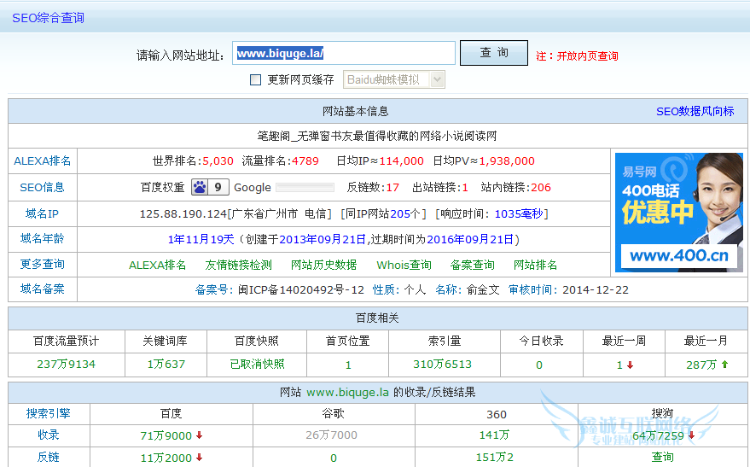The width and height of the screenshot is (750, 467).
Task: Click the 域名备案 row label
Action: point(42,289)
